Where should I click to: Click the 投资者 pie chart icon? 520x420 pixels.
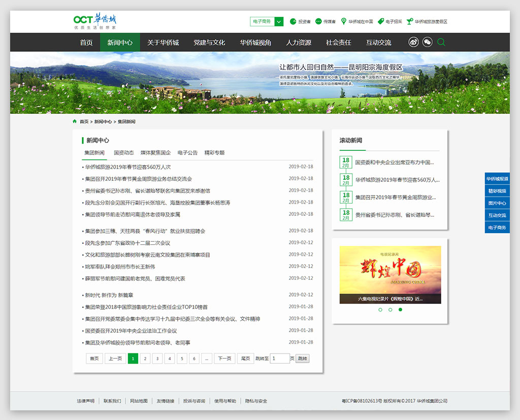point(293,21)
